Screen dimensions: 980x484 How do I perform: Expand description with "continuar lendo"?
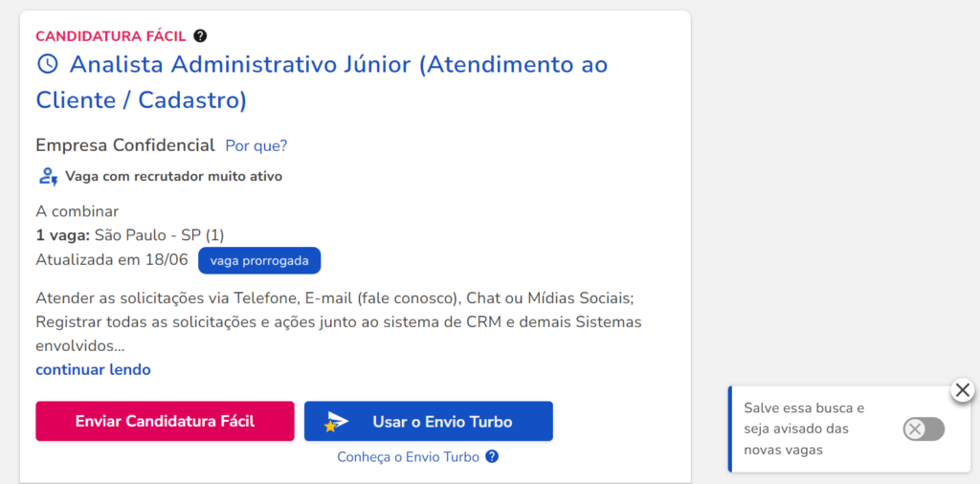[93, 370]
